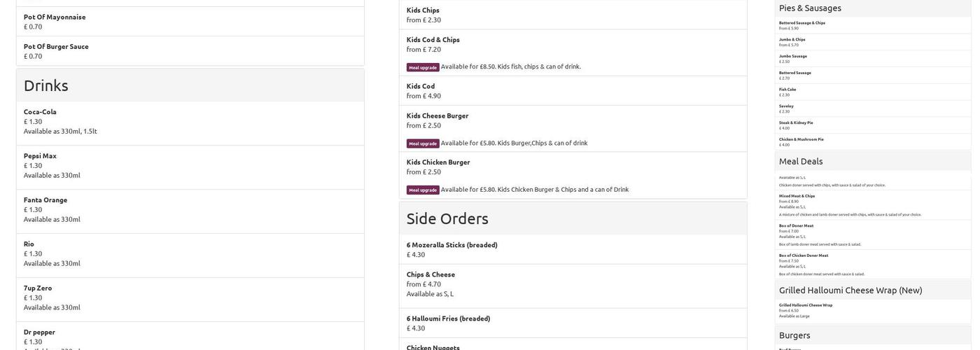Choose Pepsi Max from Drinks

click(x=40, y=156)
